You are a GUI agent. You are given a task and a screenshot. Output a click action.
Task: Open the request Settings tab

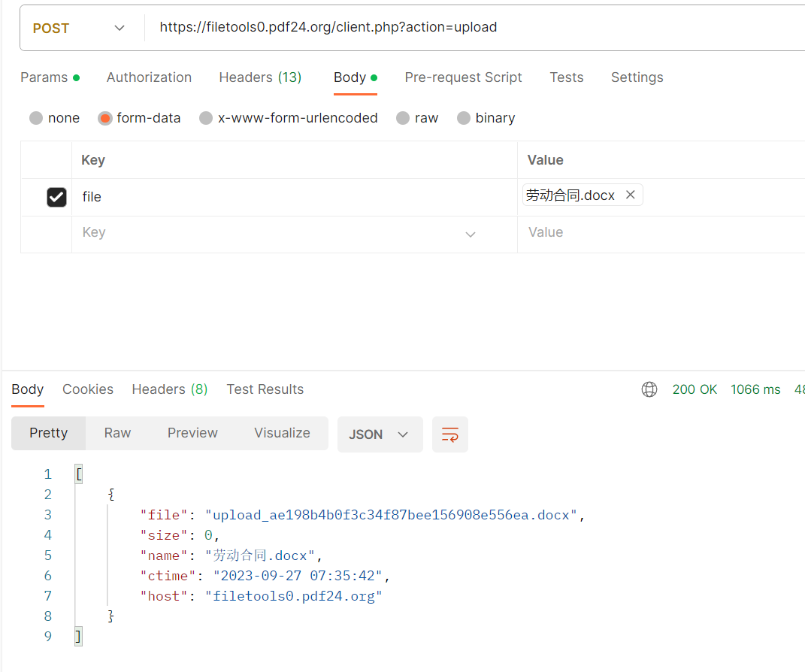[x=637, y=77]
